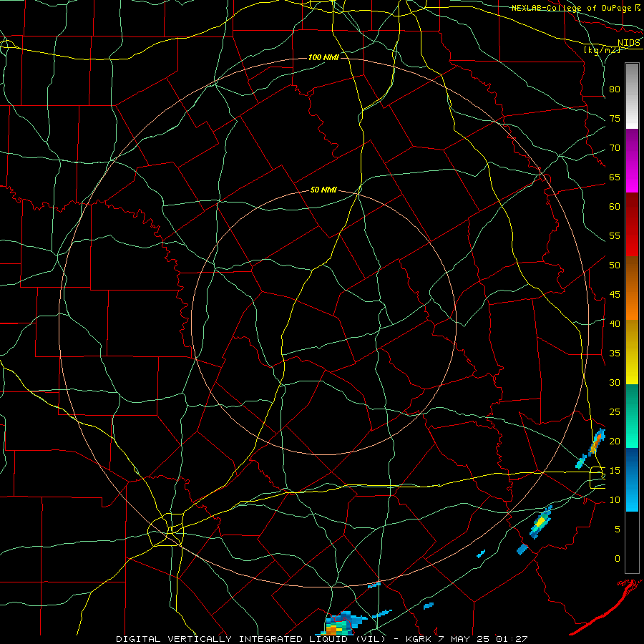Click the scale value "45"
Screen dimensions: 644x644
[615, 295]
